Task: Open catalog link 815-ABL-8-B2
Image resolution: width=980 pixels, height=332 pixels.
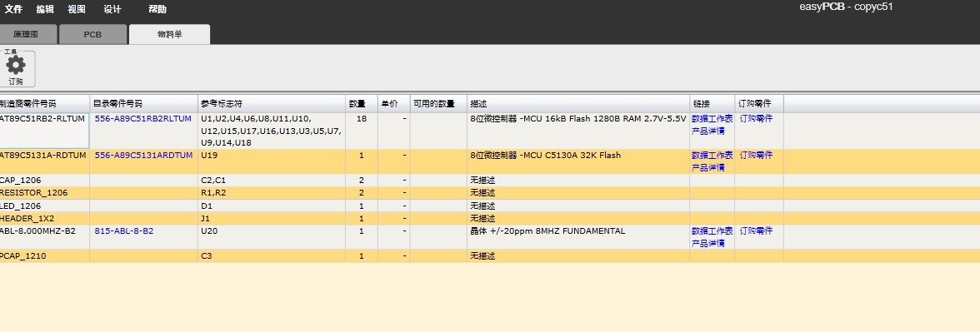Action: click(x=123, y=231)
